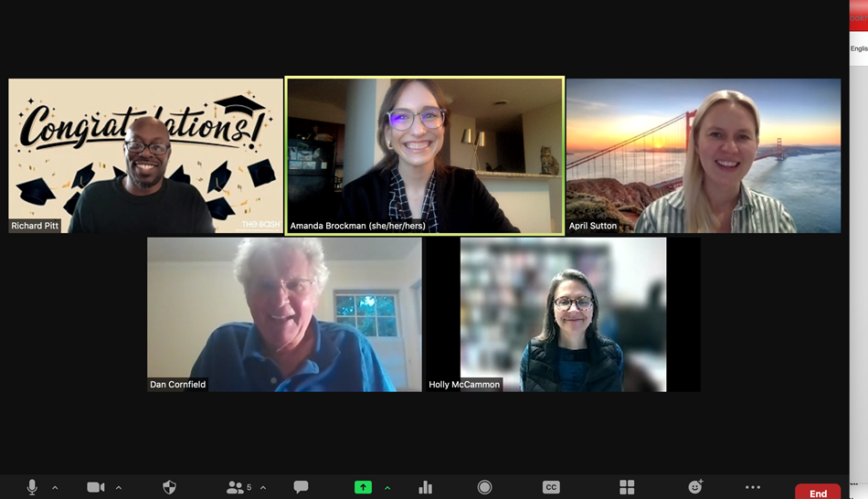Open the Participants panel
The image size is (868, 499).
coord(237,487)
